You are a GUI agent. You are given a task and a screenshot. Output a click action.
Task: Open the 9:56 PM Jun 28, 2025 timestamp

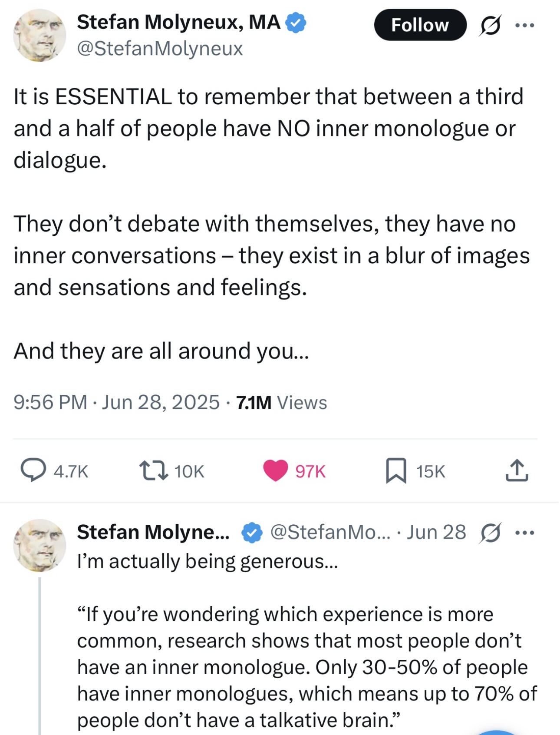(116, 402)
